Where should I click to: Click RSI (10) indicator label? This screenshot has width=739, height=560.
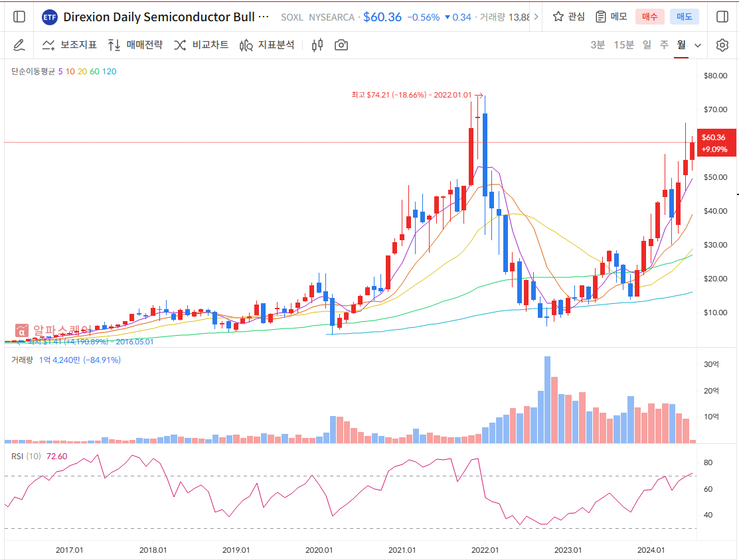tap(26, 456)
